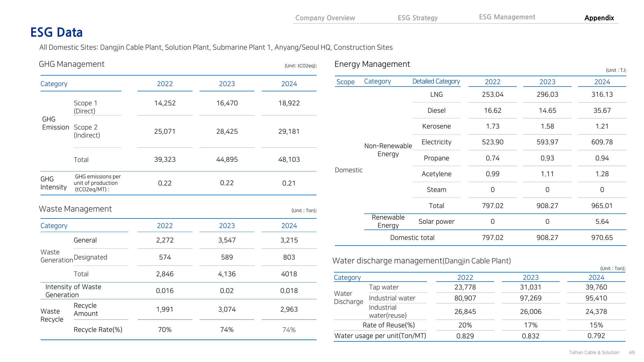The image size is (644, 362).
Task: Select the GHG Management heading
Action: 71,64
